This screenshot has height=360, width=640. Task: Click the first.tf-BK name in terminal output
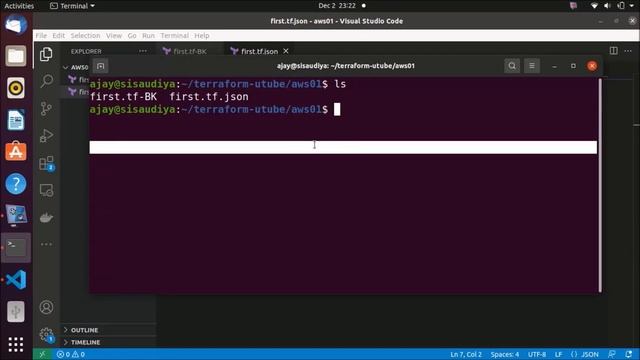(x=123, y=97)
